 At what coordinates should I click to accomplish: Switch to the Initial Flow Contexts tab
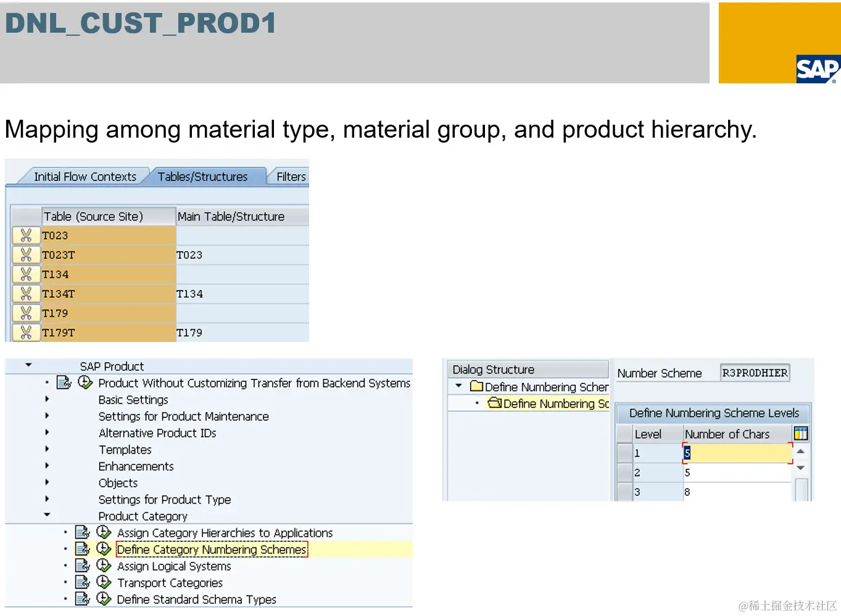coord(85,177)
